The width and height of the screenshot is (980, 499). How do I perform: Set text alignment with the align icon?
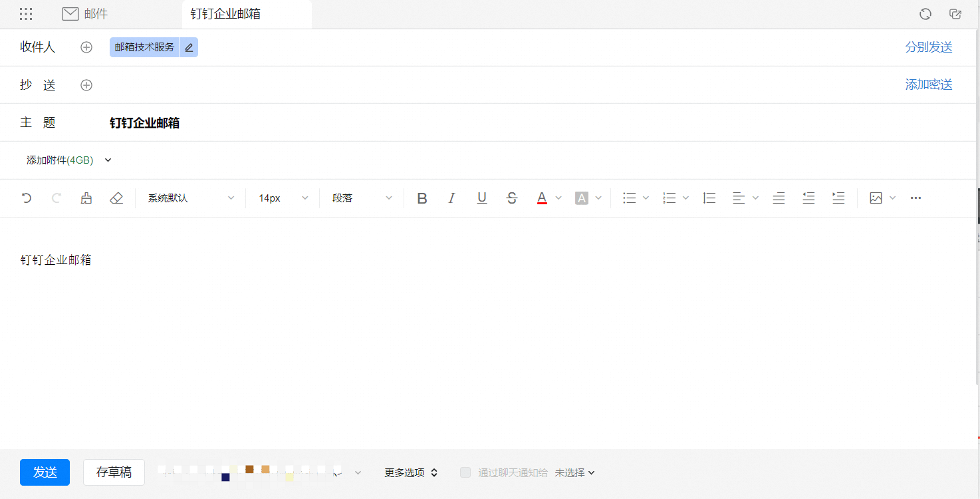[739, 198]
